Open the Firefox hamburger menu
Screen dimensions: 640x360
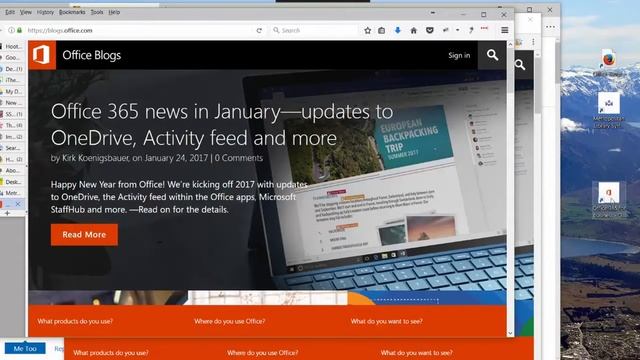click(x=504, y=31)
